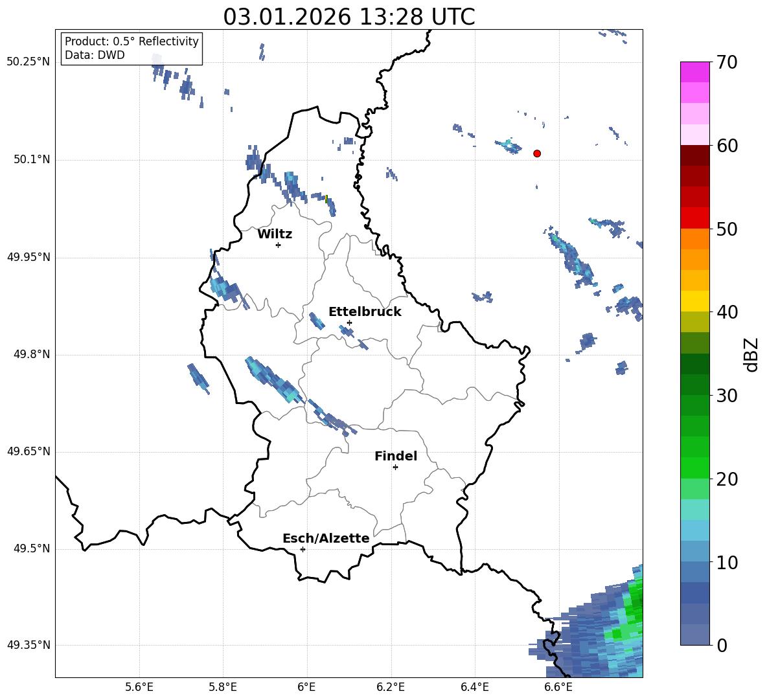Image resolution: width=767 pixels, height=700 pixels.
Task: Select the Esch/Alzette station label
Action: pos(326,538)
